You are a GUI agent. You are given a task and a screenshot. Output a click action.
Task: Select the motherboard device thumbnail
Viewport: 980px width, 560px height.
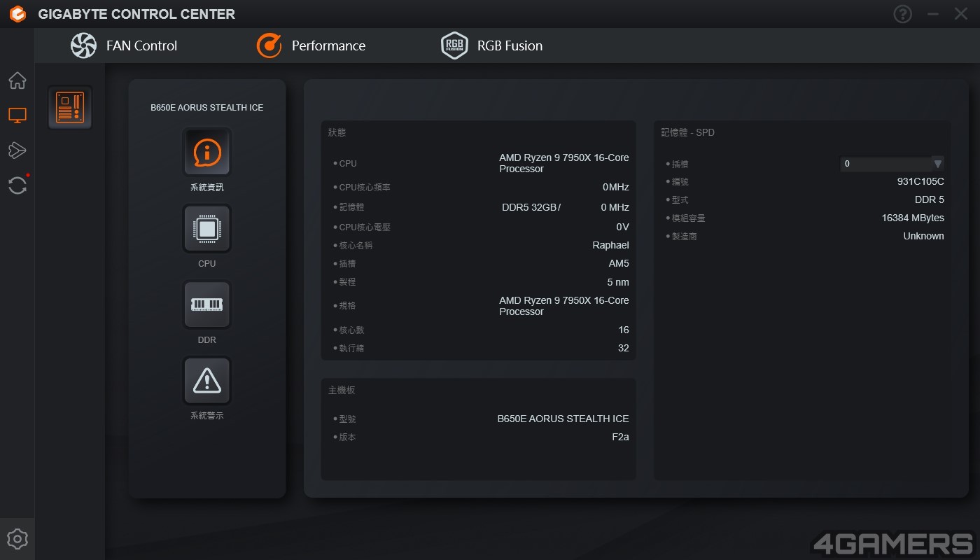tap(70, 107)
